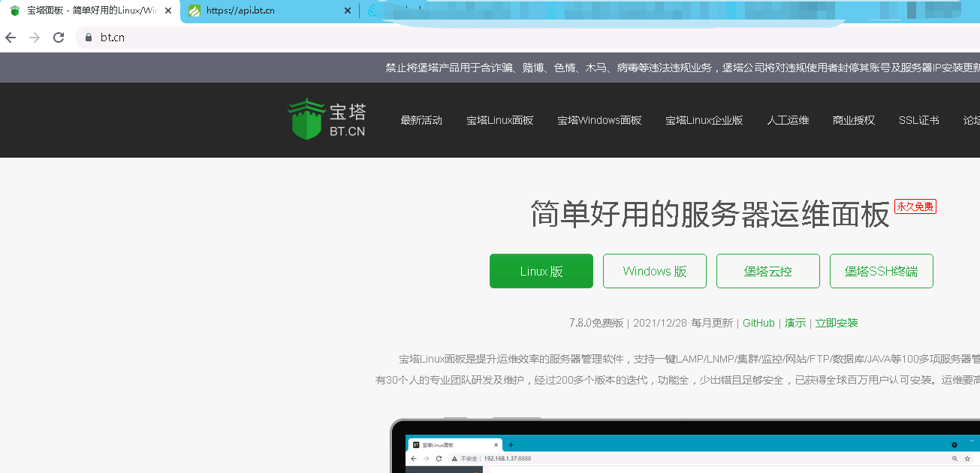Reload the page with the refresh icon
This screenshot has height=473, width=980.
click(59, 38)
